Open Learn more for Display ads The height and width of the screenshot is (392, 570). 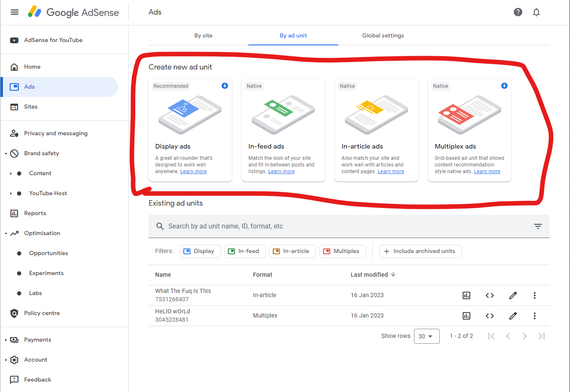[193, 171]
